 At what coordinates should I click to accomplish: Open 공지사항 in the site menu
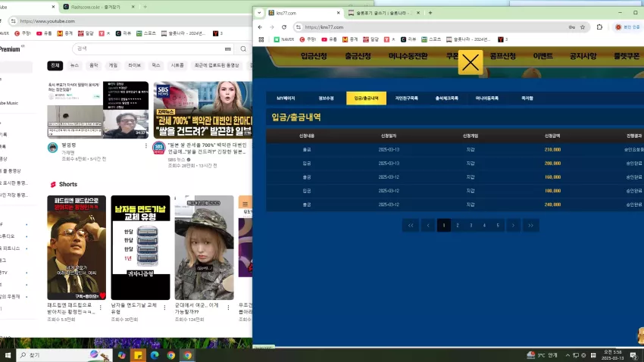point(583,56)
